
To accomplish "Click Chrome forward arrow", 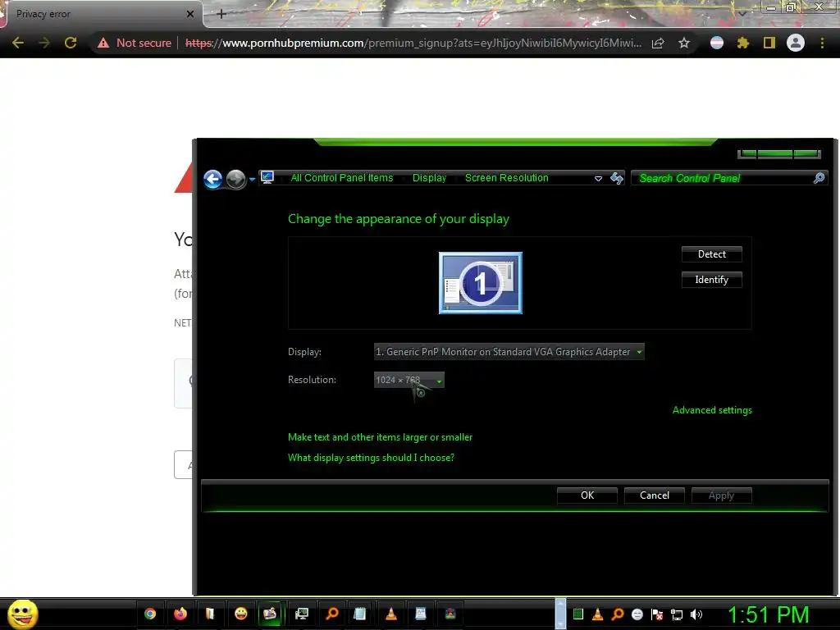I will point(44,43).
